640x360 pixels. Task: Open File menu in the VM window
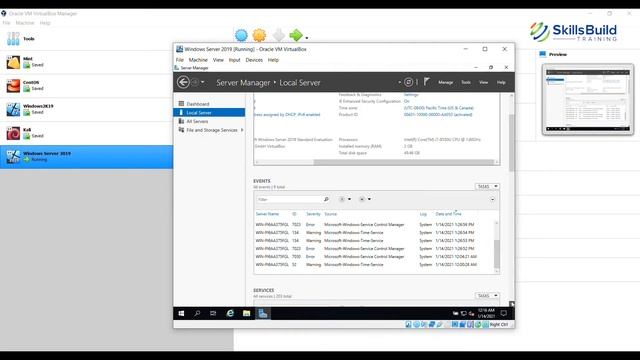[180, 60]
